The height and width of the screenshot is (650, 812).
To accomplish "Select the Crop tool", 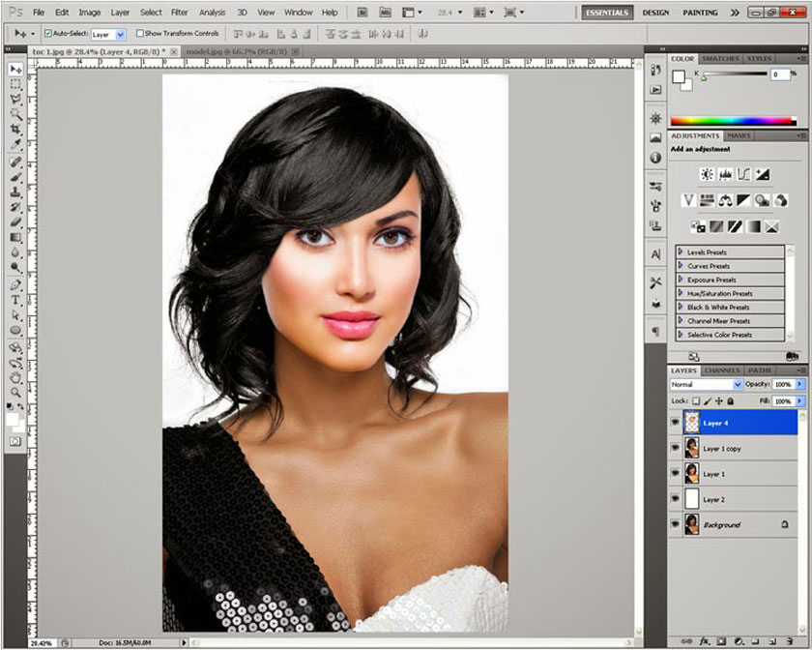I will [15, 129].
